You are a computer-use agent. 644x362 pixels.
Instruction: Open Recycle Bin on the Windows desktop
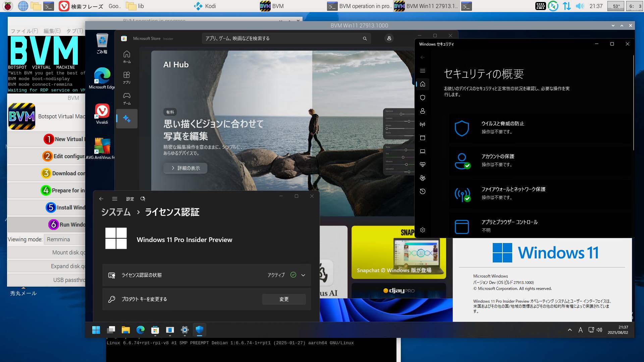(x=102, y=44)
